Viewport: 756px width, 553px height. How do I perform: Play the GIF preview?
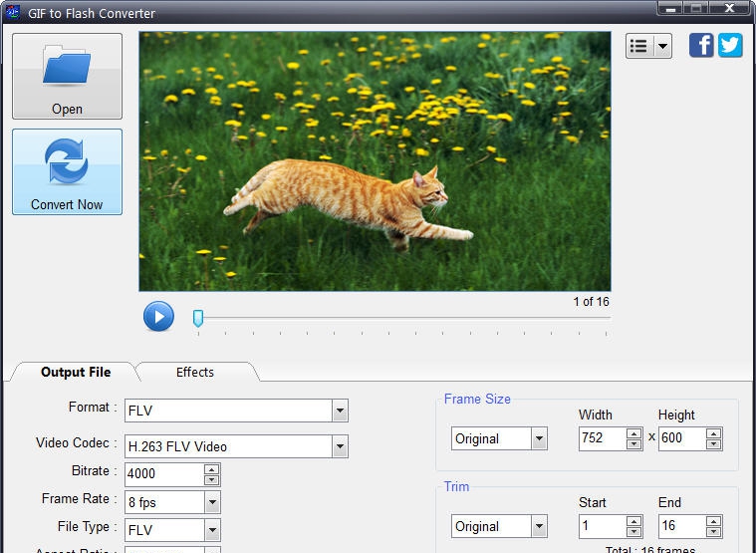pyautogui.click(x=158, y=316)
